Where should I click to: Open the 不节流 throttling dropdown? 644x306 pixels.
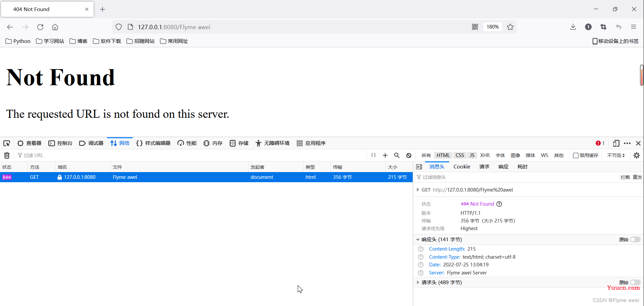616,155
